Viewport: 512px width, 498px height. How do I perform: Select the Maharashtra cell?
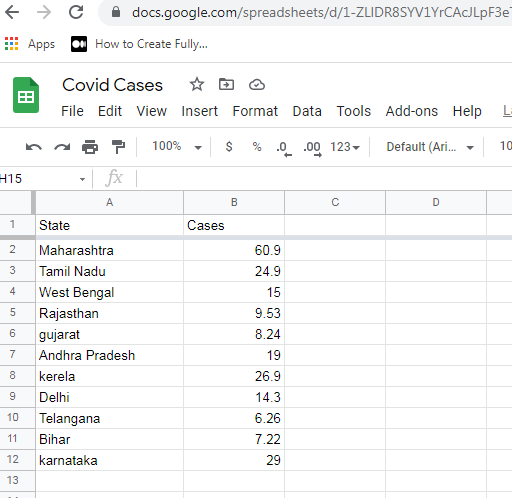[109, 250]
